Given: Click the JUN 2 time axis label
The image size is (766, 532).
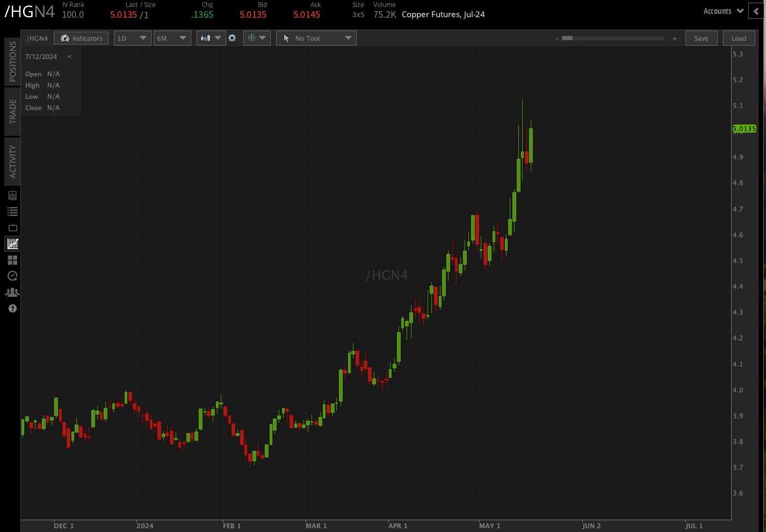Looking at the screenshot, I should click(591, 526).
